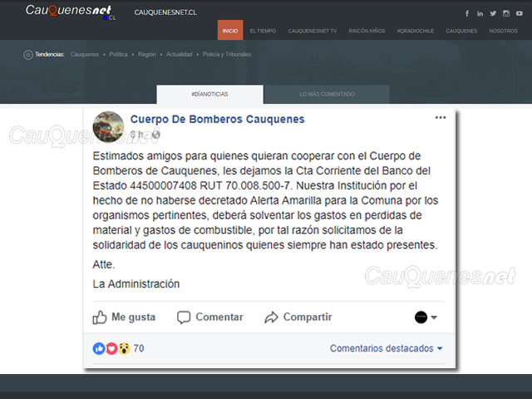View the reaction emojis count of 70
532x399 pixels.
tap(118, 348)
